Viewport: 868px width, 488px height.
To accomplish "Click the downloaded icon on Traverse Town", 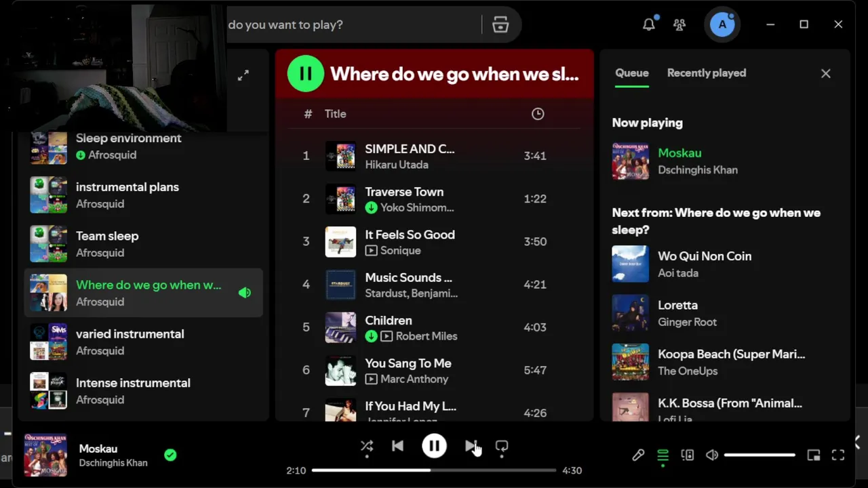I will coord(371,207).
